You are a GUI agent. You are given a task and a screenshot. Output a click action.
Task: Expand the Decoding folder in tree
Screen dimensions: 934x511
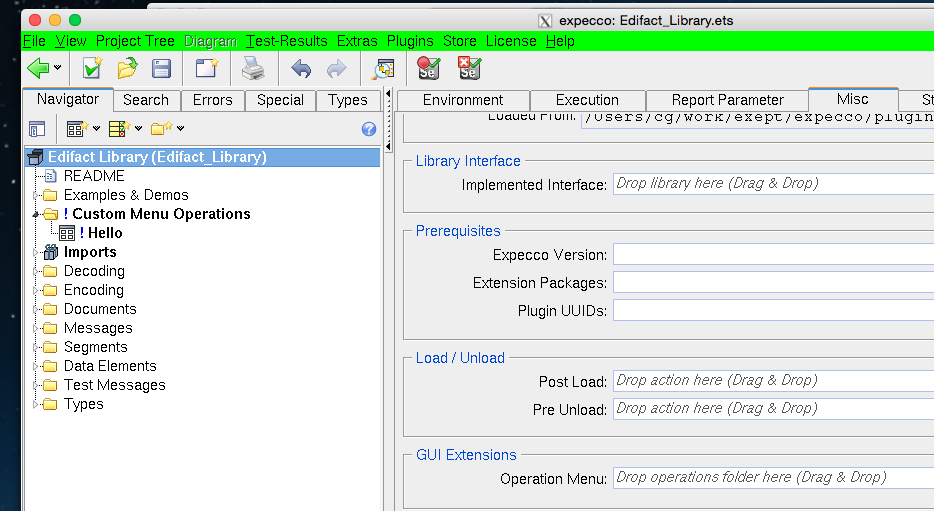pyautogui.click(x=37, y=271)
